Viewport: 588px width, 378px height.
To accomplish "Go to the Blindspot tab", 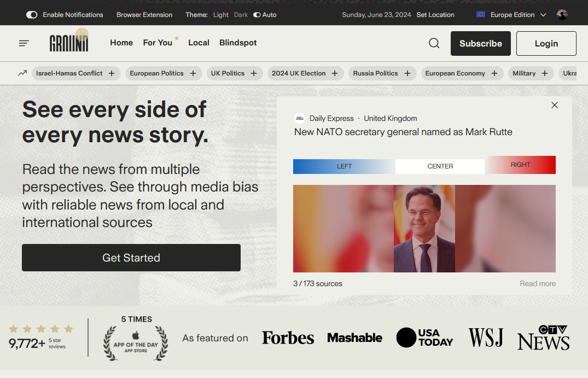I will point(238,43).
